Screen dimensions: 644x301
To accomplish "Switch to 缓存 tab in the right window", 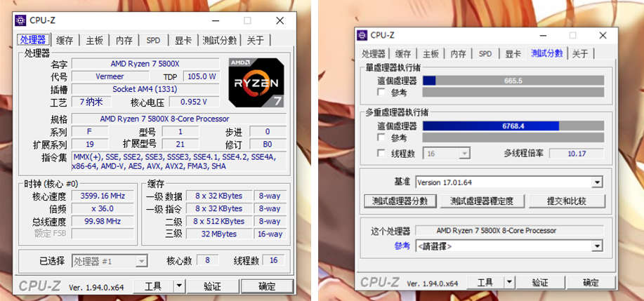I will [403, 54].
